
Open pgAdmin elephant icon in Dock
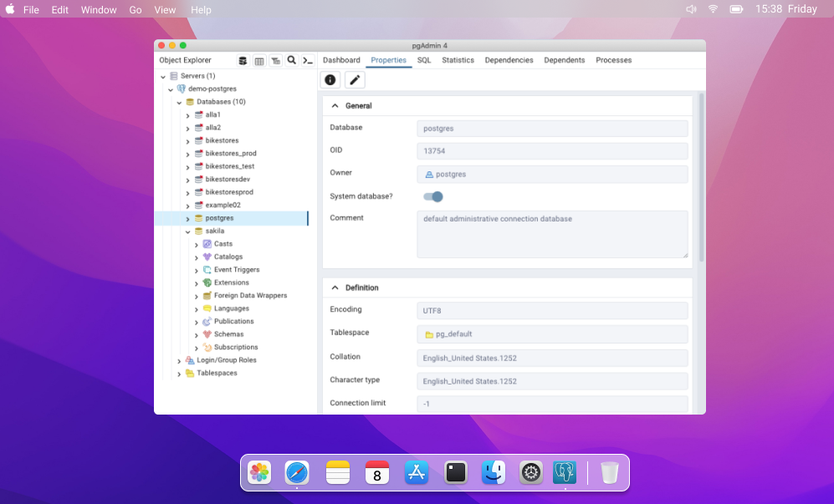(x=565, y=472)
